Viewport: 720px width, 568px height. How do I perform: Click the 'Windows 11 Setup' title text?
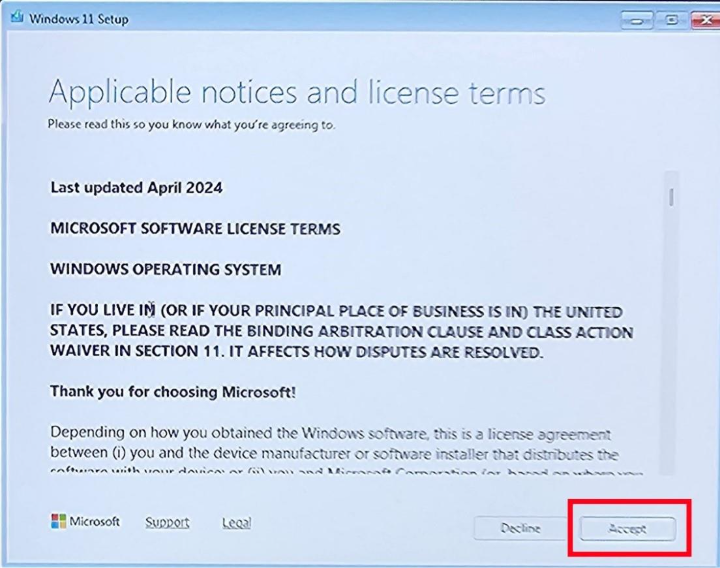click(x=79, y=19)
